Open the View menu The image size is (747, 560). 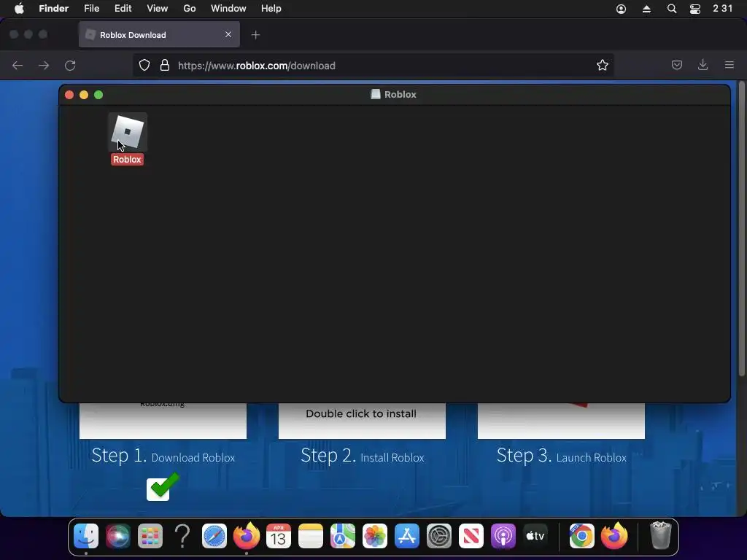(158, 9)
